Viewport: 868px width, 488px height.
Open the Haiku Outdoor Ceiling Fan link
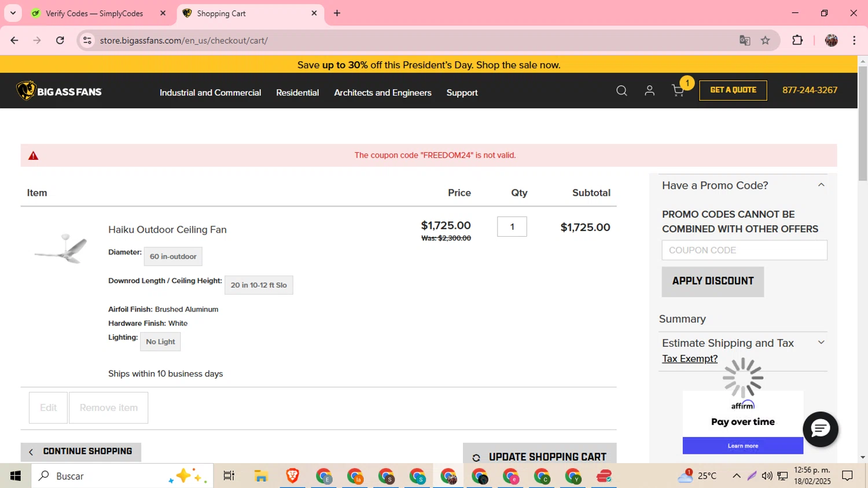coord(167,230)
